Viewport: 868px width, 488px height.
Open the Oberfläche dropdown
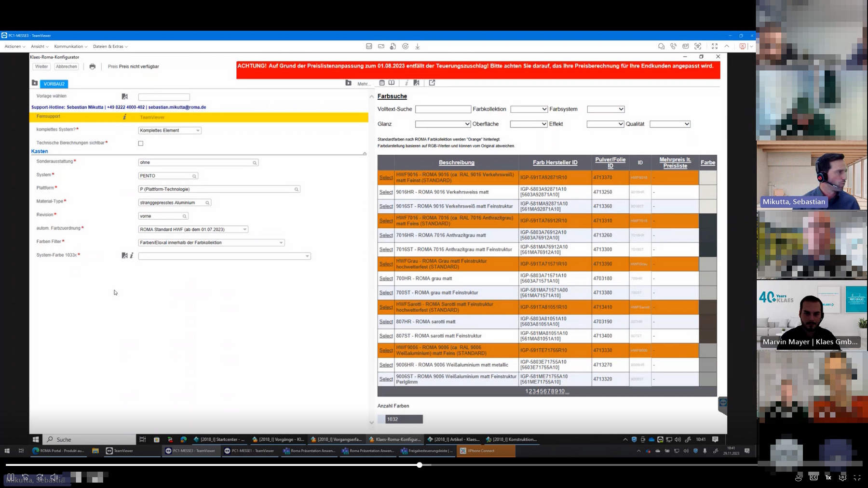click(x=529, y=124)
